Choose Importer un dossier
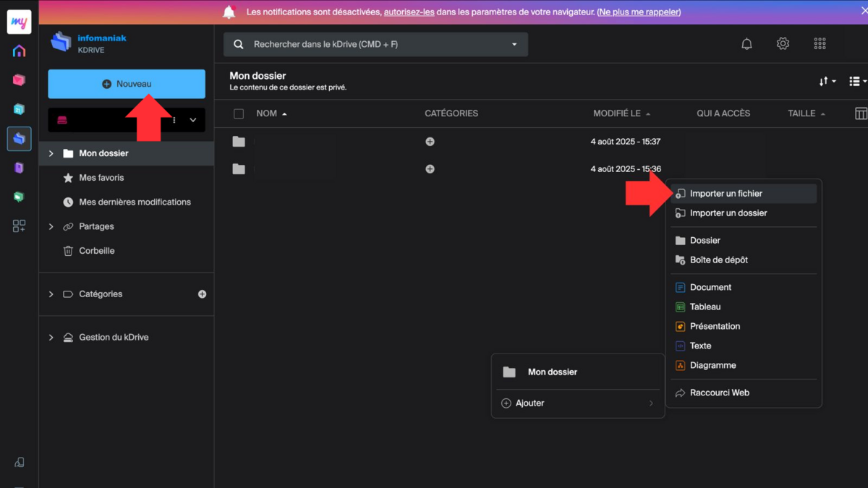The image size is (868, 488). point(744,213)
